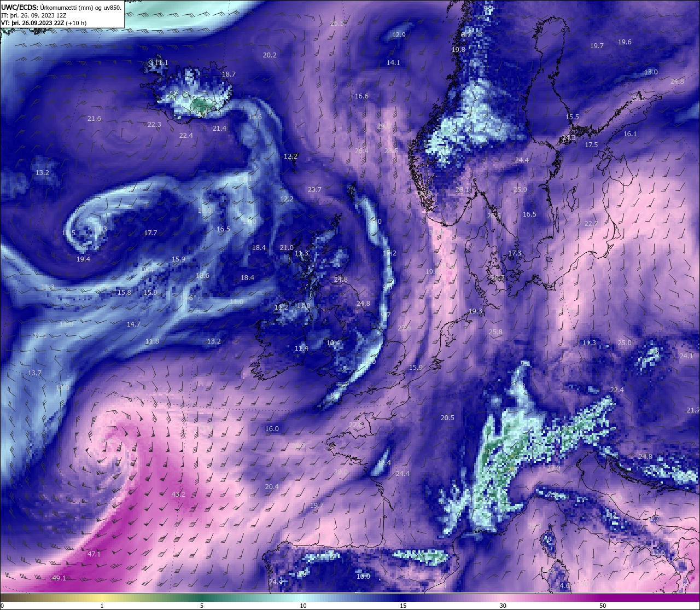The image size is (700, 610).
Task: Click the 15.5 value on the map
Action: [x=572, y=117]
